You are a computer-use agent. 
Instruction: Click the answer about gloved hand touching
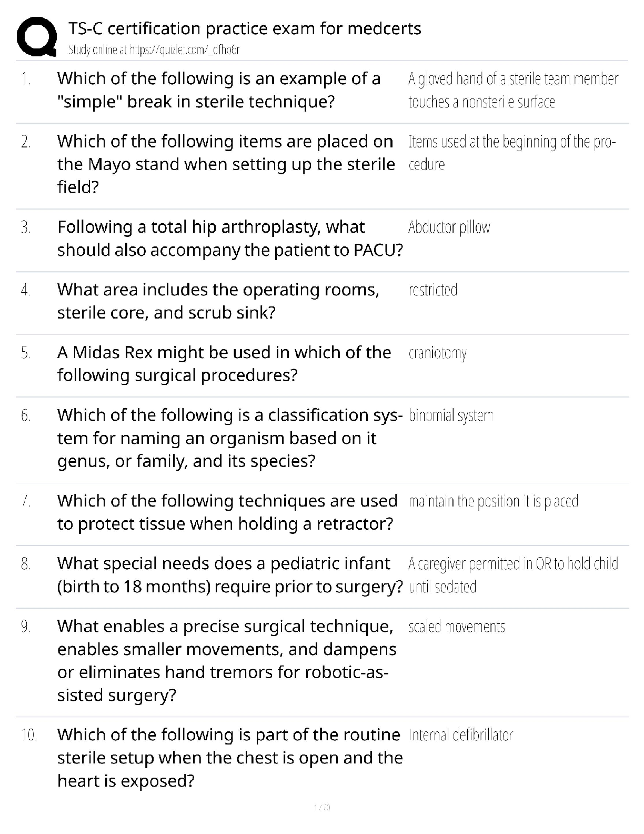point(512,90)
